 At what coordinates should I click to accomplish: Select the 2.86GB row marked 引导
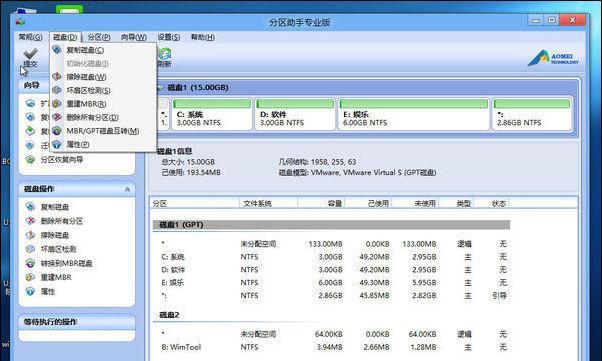[x=331, y=295]
